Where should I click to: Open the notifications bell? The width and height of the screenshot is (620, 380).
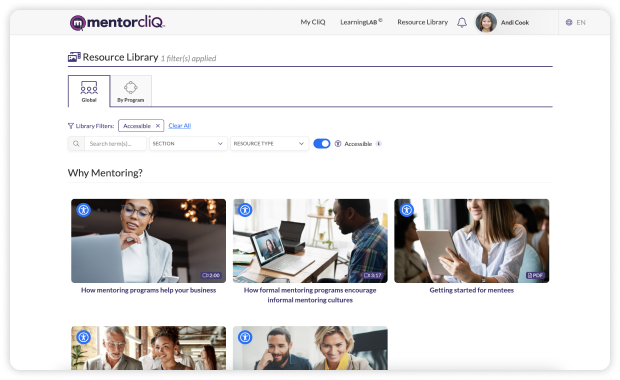(462, 23)
